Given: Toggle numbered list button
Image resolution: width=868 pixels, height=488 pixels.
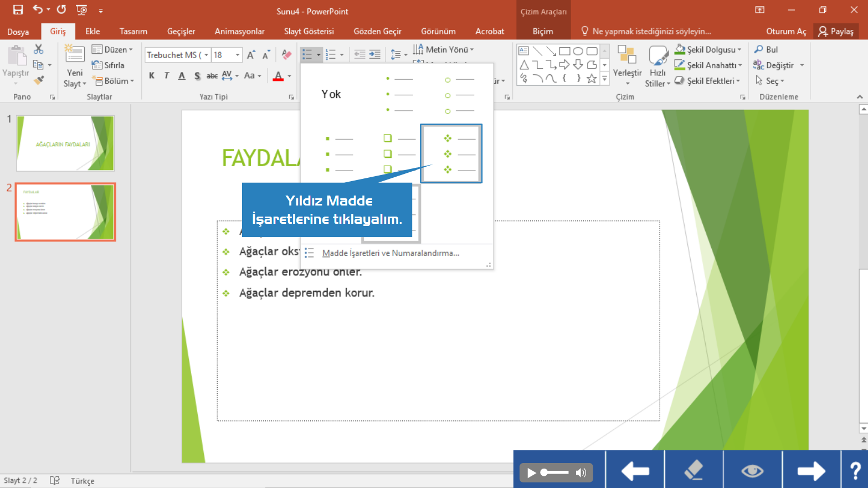Looking at the screenshot, I should pos(331,54).
